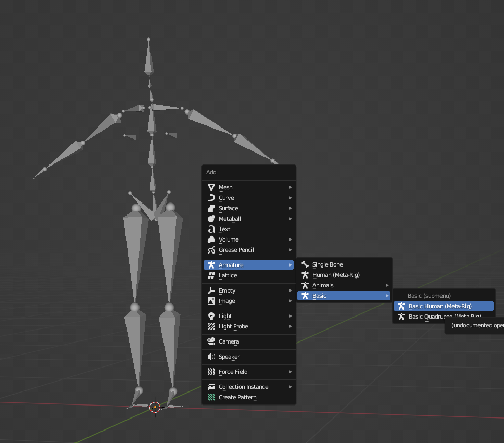504x443 pixels.
Task: Select Basic Human (Meta-Rig)
Action: (440, 306)
